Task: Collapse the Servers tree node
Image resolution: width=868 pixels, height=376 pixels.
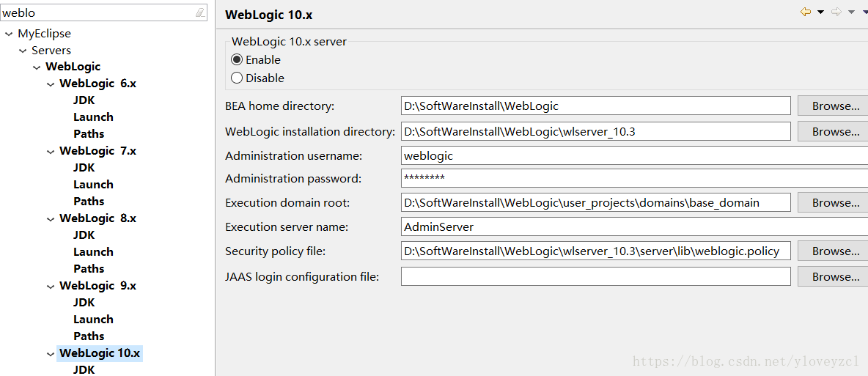Action: pos(23,51)
